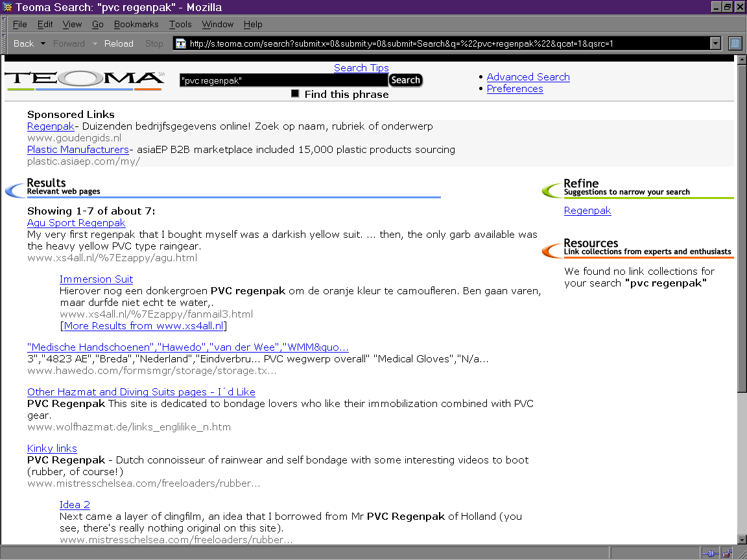Open the Preferences link
The image size is (747, 560).
(514, 89)
